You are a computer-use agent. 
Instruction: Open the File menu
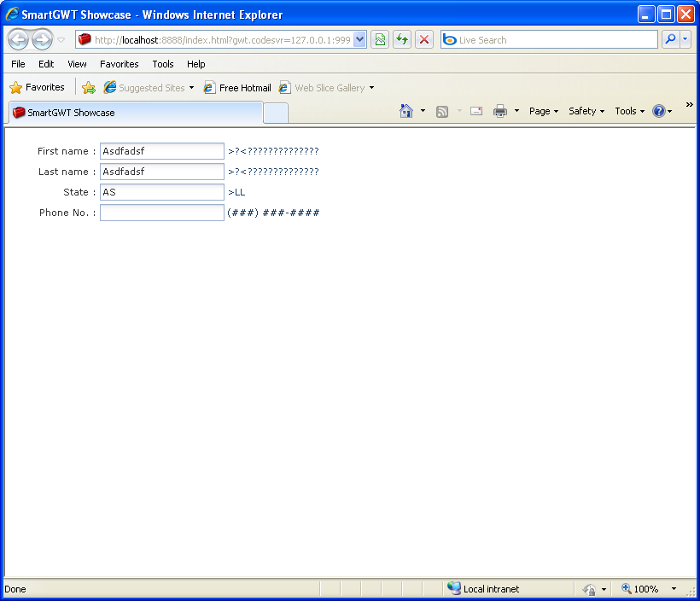18,64
